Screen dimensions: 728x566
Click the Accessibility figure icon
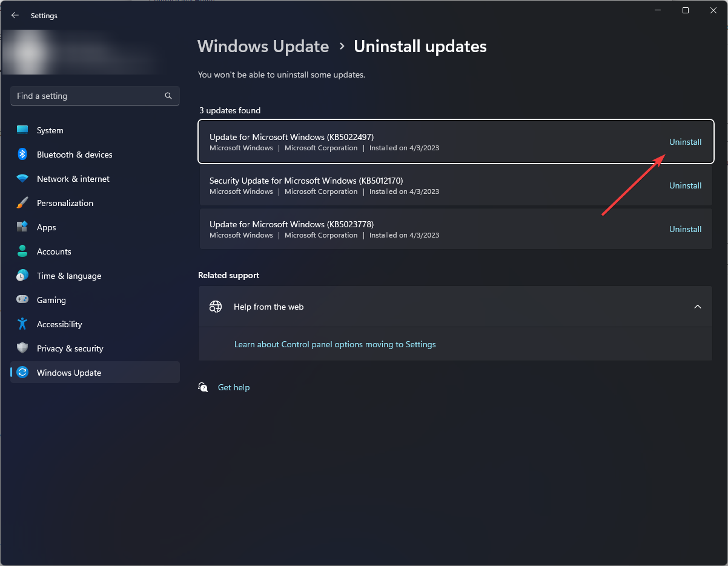click(22, 324)
